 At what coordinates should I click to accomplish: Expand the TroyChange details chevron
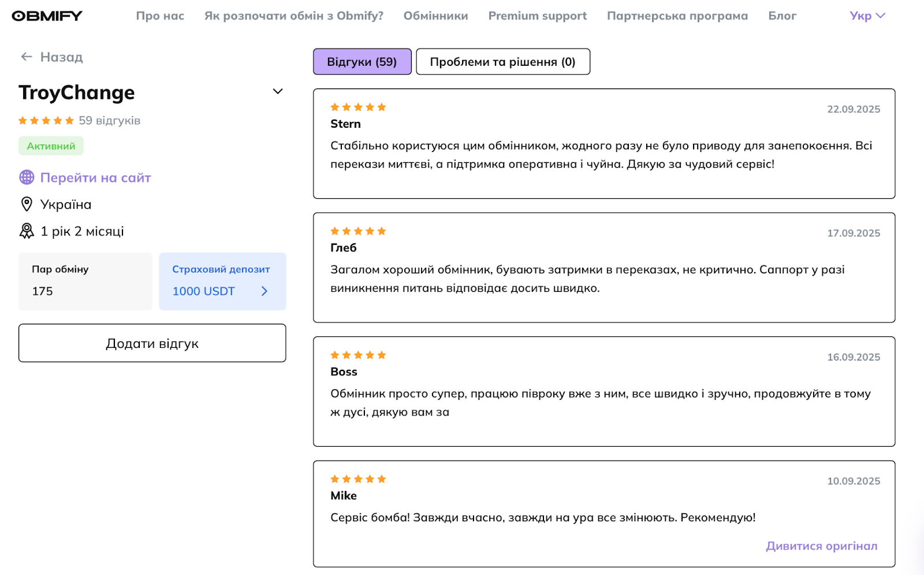[x=278, y=91]
